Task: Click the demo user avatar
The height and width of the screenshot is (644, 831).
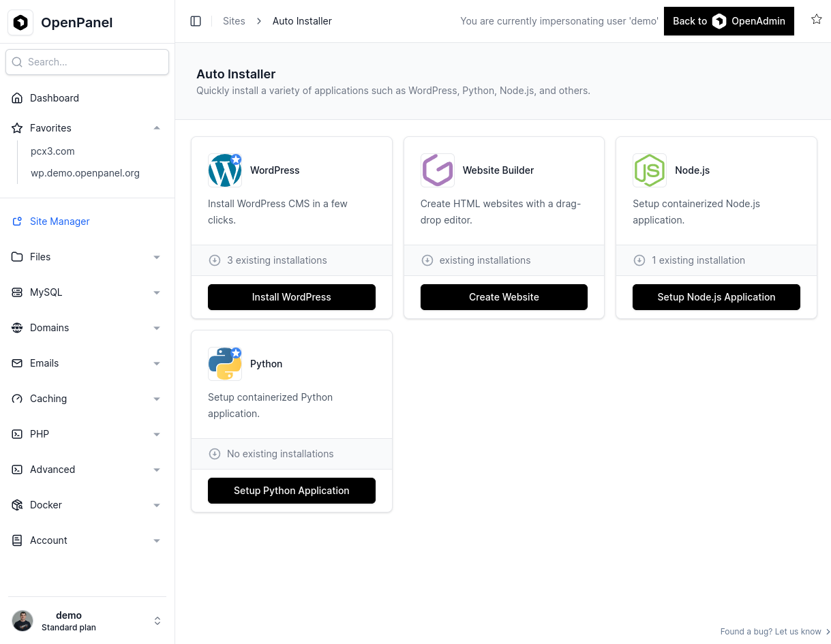Action: [22, 621]
